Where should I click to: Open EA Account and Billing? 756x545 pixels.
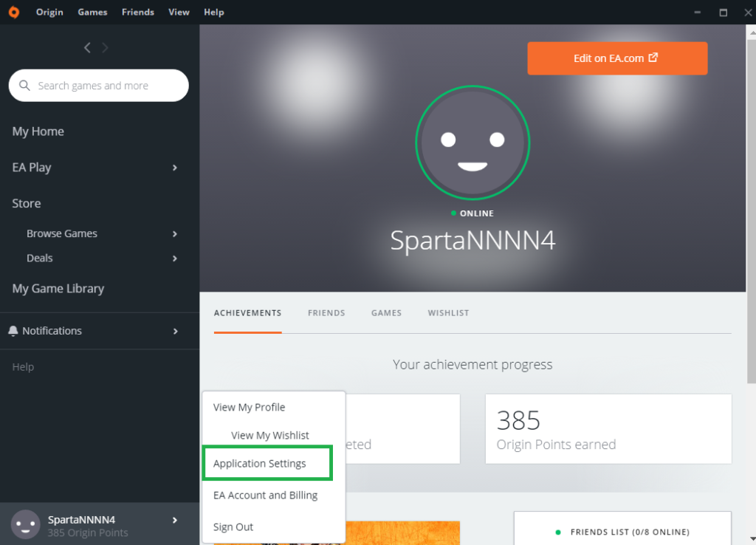tap(265, 496)
